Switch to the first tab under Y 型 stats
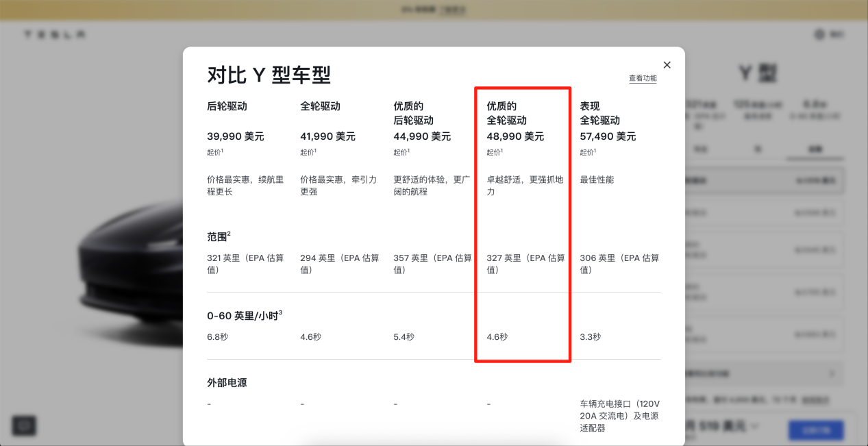This screenshot has height=446, width=868. [x=701, y=149]
